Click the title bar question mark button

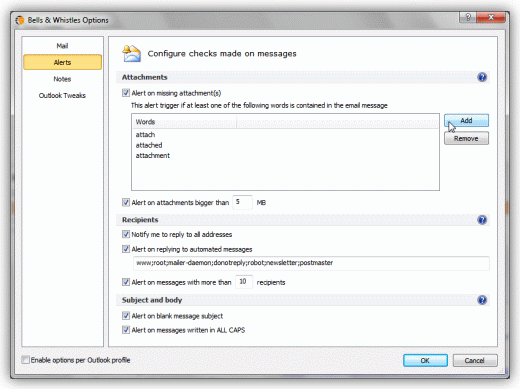(468, 17)
